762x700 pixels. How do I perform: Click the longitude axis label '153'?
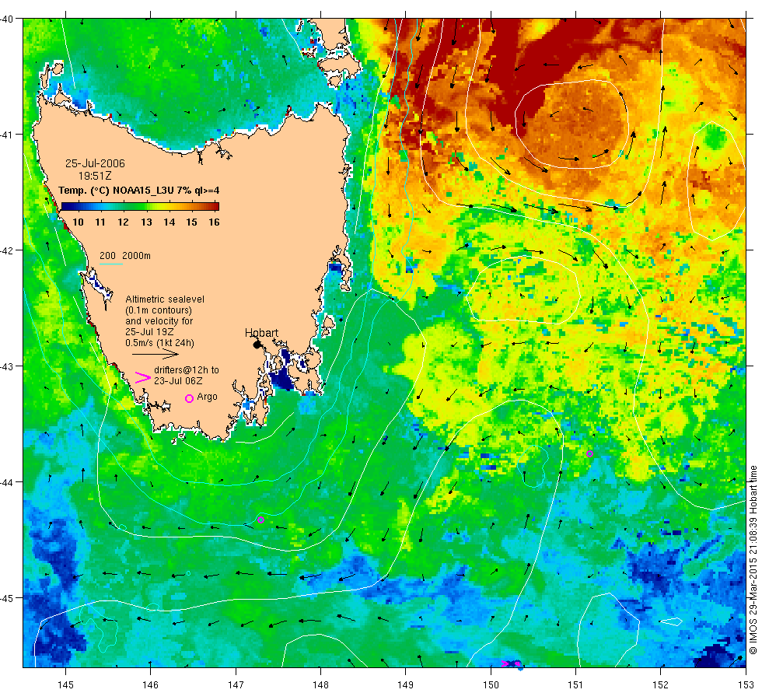(746, 685)
